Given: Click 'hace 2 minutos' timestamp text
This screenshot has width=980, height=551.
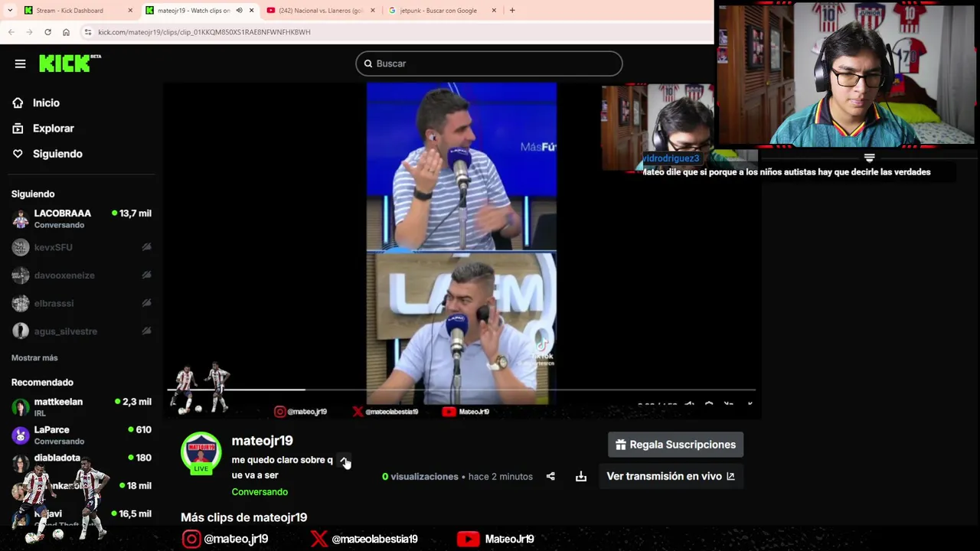Looking at the screenshot, I should point(500,476).
